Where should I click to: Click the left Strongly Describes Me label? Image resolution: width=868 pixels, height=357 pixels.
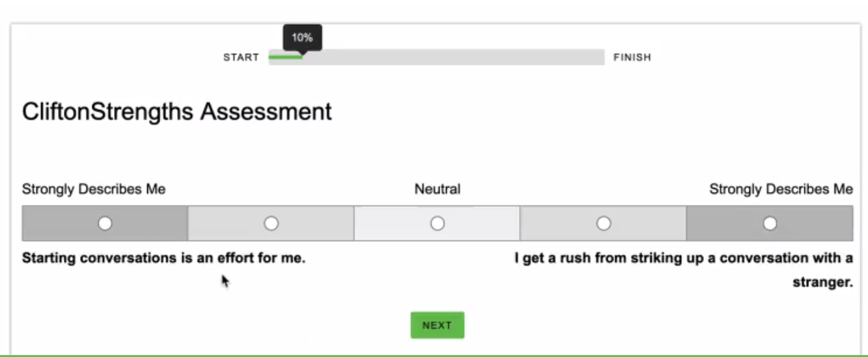[94, 189]
